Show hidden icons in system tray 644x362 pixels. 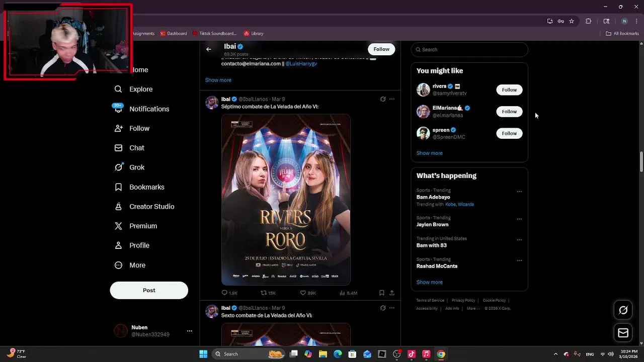tap(555, 354)
